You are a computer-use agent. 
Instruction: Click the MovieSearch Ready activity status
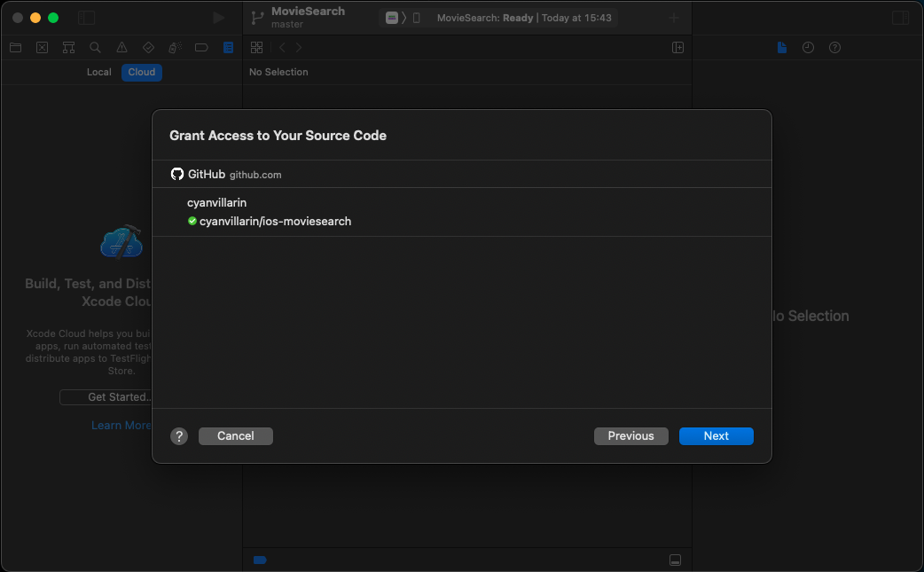pos(524,18)
